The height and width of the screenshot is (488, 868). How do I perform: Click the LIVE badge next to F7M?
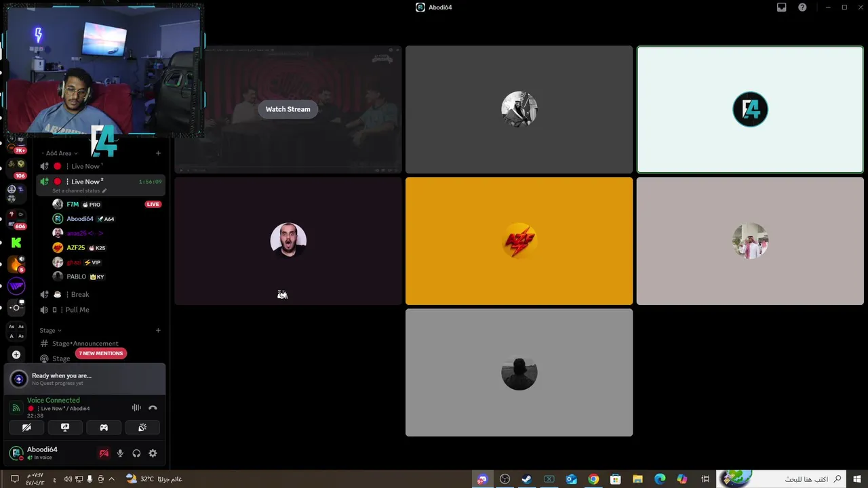[x=153, y=204]
